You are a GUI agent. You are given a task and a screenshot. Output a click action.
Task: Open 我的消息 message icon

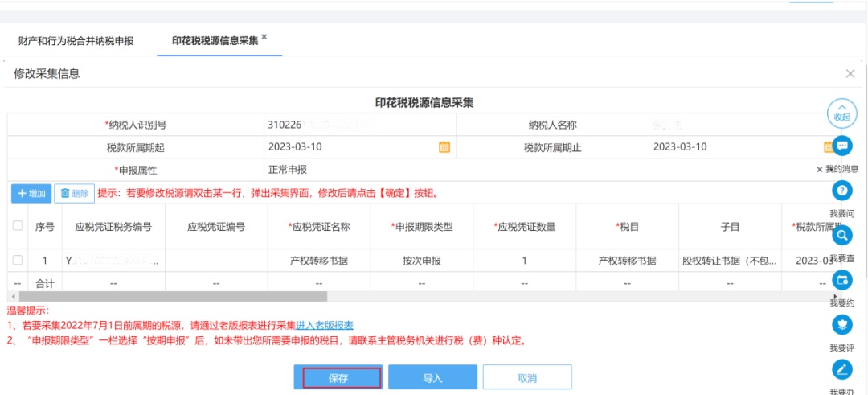[841, 146]
